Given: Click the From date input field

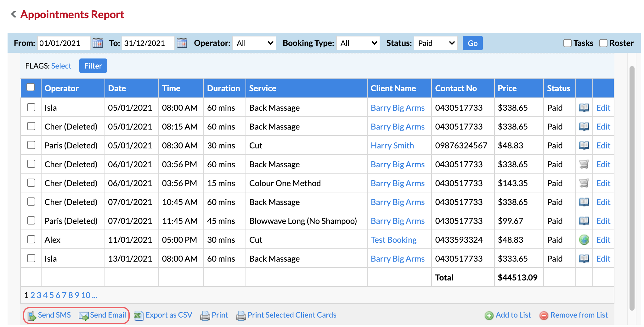Looking at the screenshot, I should (x=64, y=43).
